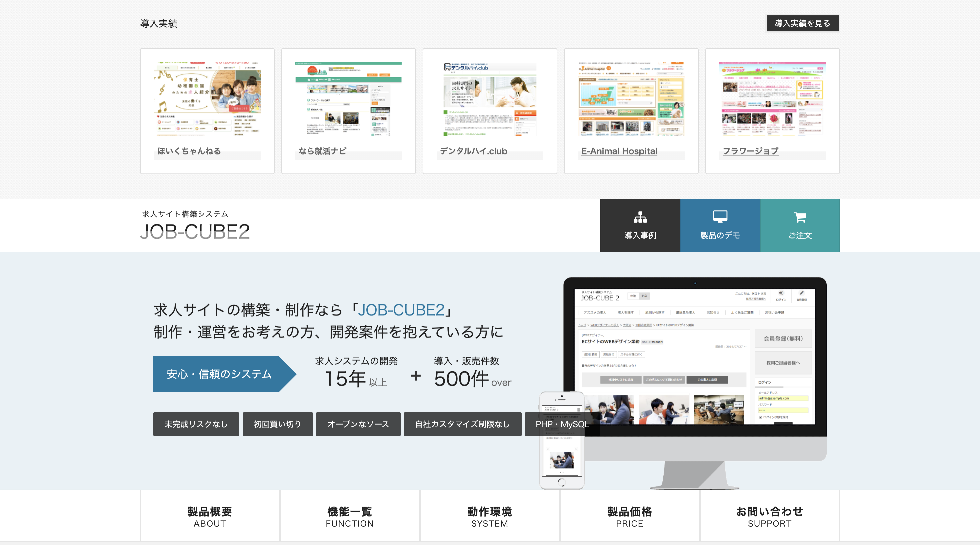
Task: Click the オープンなソース tag
Action: coord(358,424)
